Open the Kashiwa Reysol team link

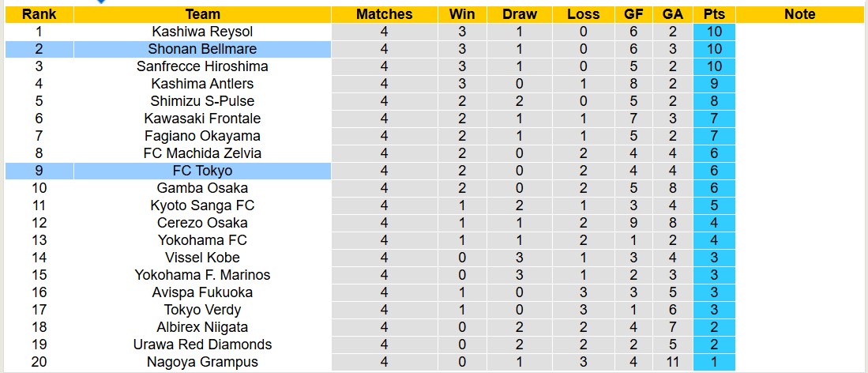202,32
